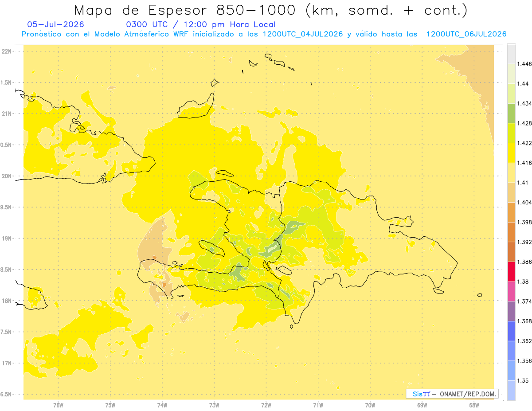Click the valid-until time '1200UTC_06JUL2026'
This screenshot has height=411, width=532.
[466, 34]
